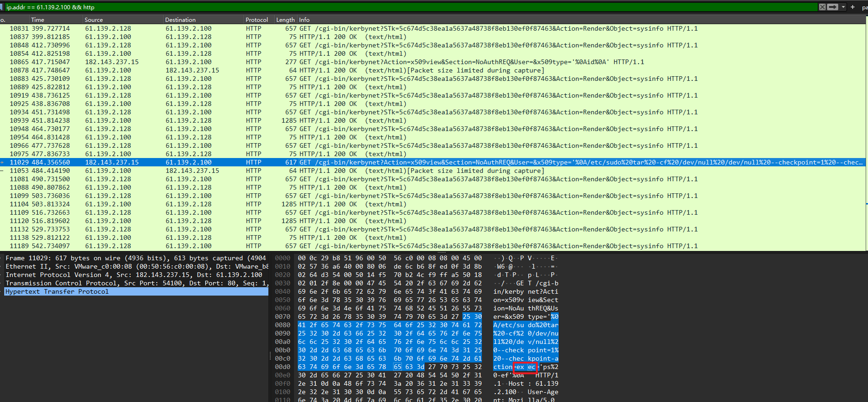Select packet 10848 at time 412.730996

click(x=433, y=45)
